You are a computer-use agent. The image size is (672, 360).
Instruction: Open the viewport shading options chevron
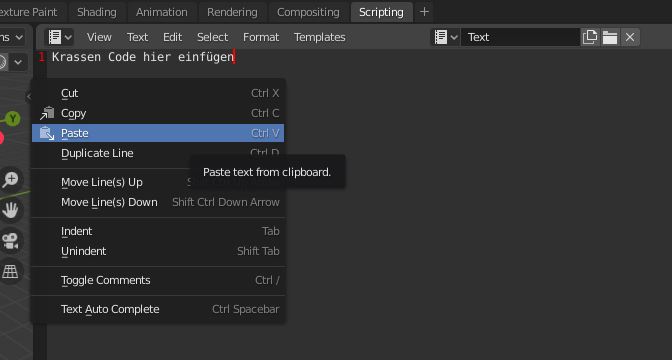click(18, 63)
